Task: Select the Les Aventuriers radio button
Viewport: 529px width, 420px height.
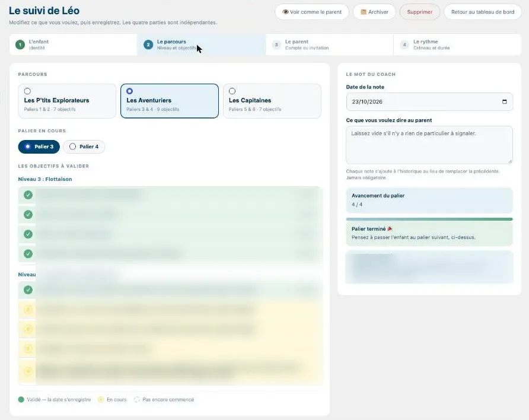Action: [129, 91]
